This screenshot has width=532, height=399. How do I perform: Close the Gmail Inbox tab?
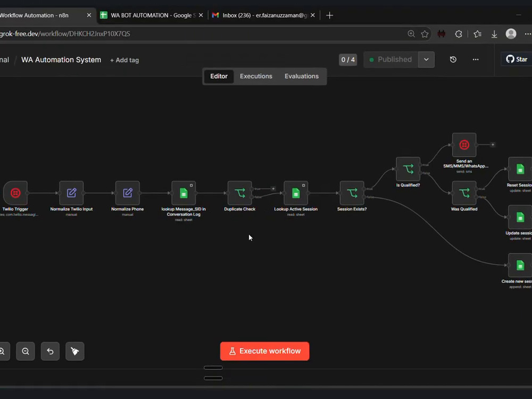313,15
